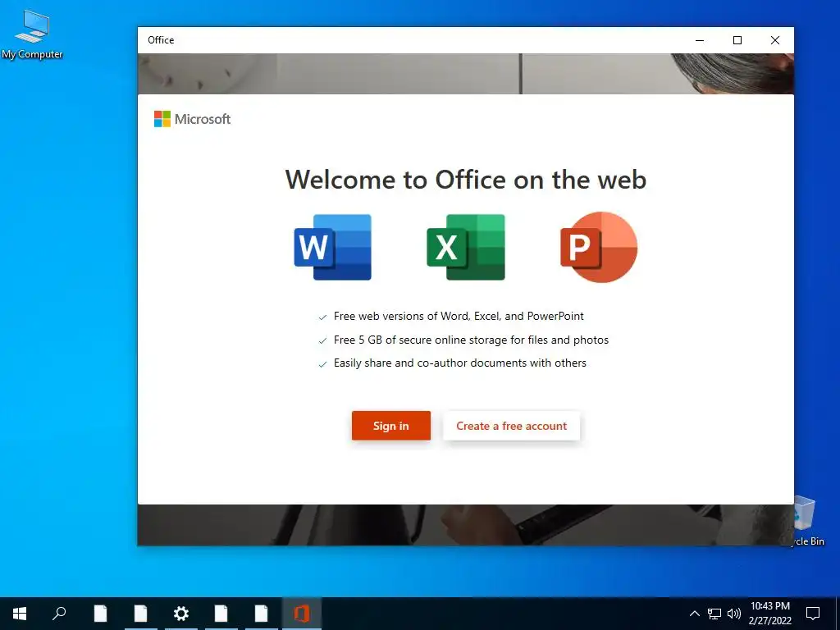
Task: Open the Windows Start menu
Action: coord(20,614)
